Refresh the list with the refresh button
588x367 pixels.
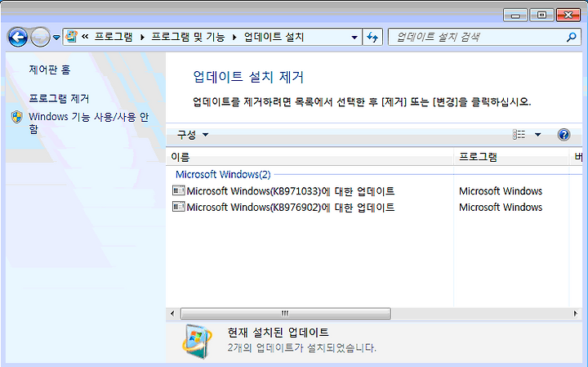pos(372,37)
